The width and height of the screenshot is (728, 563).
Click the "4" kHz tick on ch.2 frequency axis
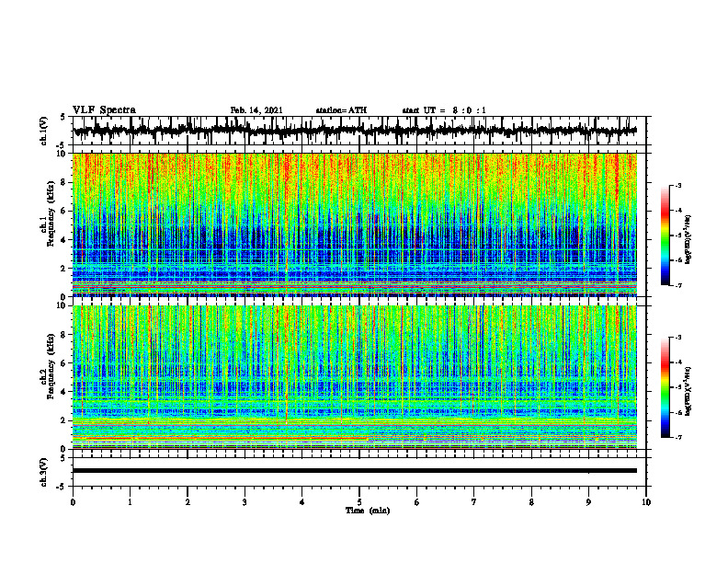click(x=63, y=392)
